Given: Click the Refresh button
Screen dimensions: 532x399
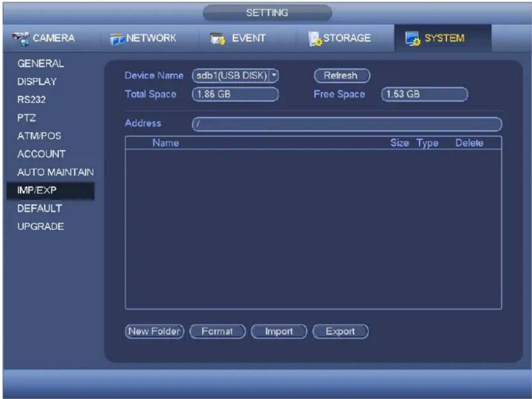Looking at the screenshot, I should coord(342,75).
